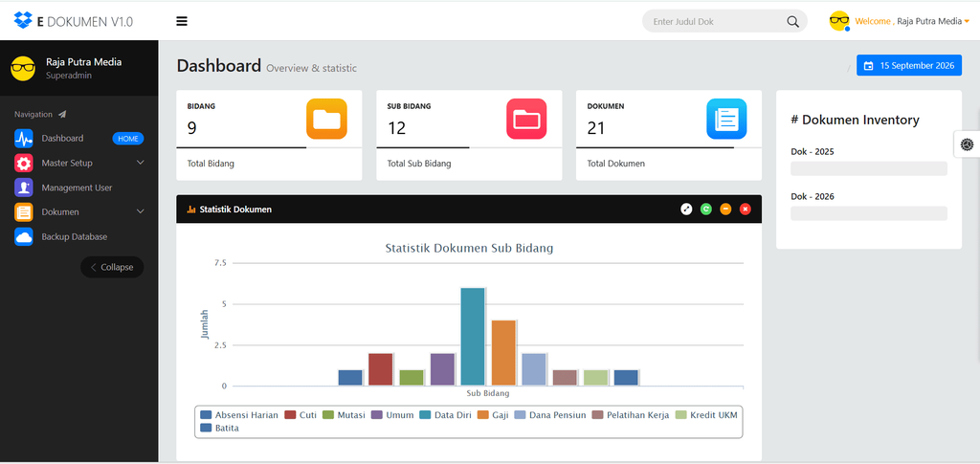Click the Superadmin role label
The width and height of the screenshot is (980, 464).
point(69,75)
